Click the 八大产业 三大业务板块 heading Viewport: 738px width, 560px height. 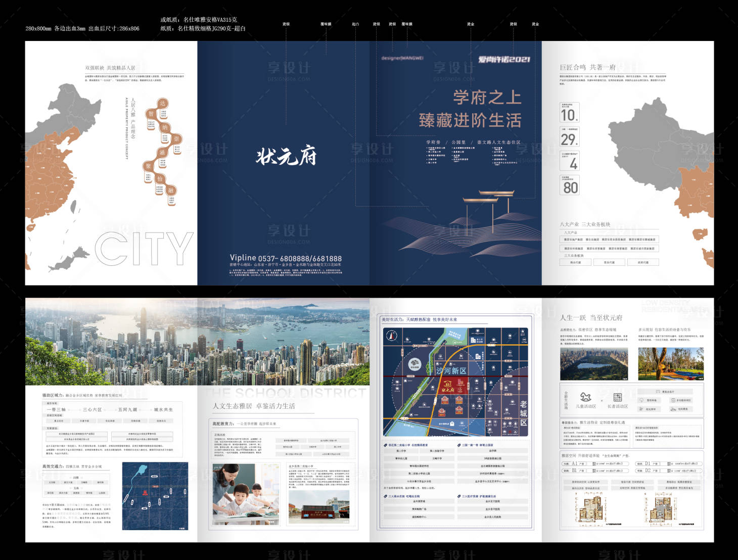pyautogui.click(x=585, y=224)
